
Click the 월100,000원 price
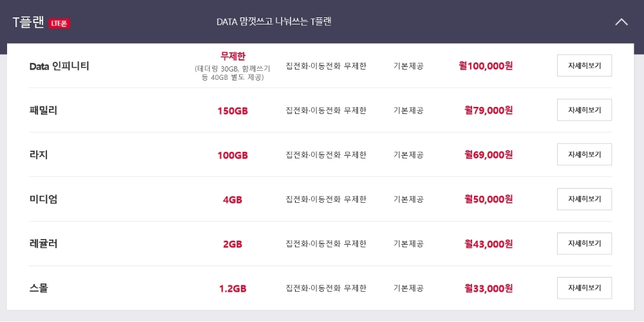pyautogui.click(x=486, y=66)
